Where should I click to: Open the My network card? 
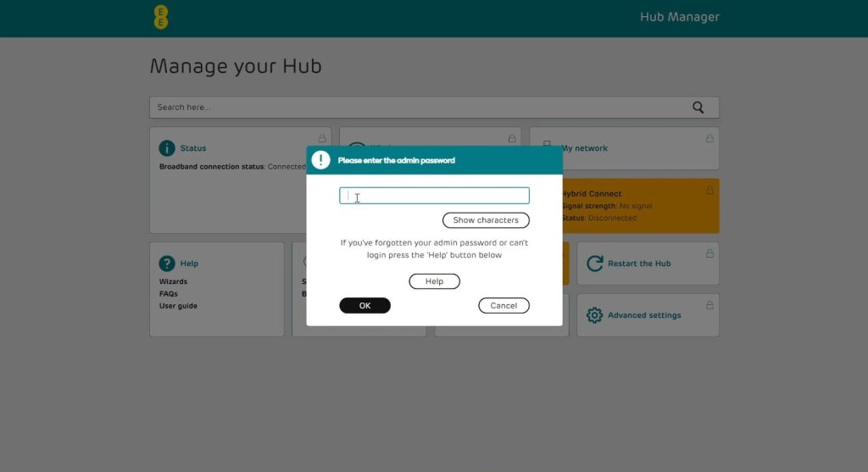(x=625, y=148)
